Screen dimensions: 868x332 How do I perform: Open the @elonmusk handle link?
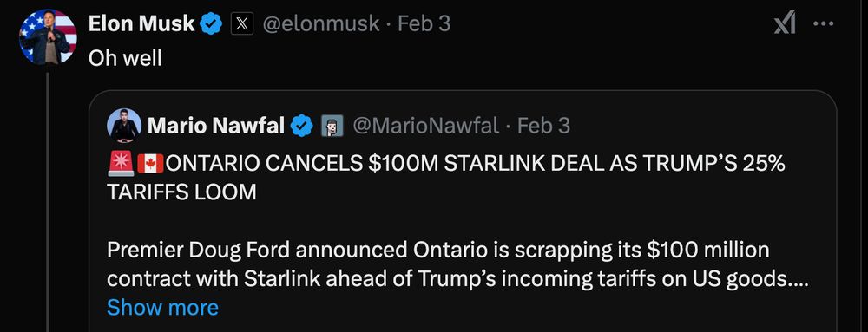click(x=321, y=23)
